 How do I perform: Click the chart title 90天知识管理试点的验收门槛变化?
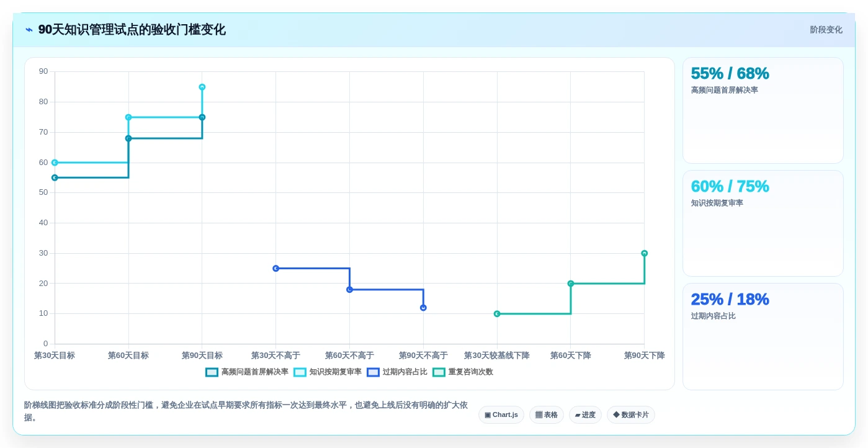[x=132, y=30]
